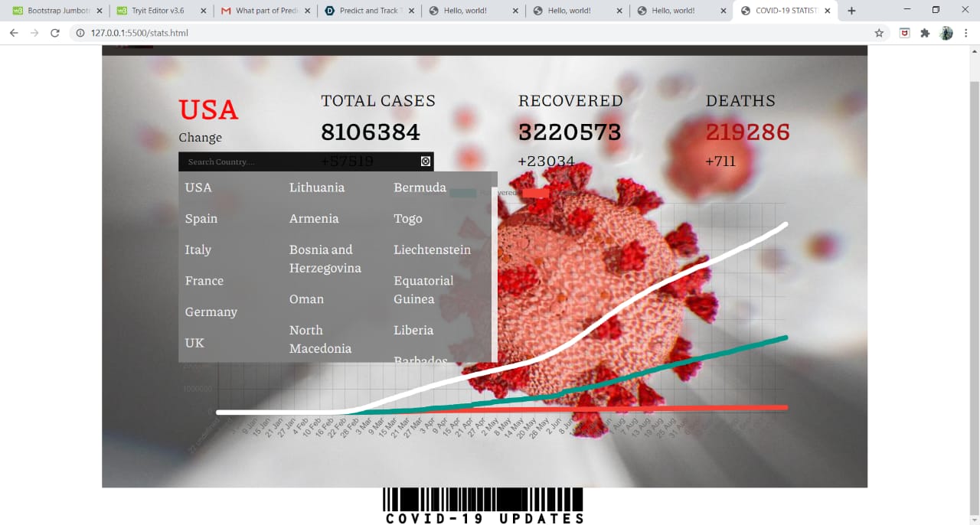Image resolution: width=980 pixels, height=525 pixels.
Task: Switch to the Predict and Track tab
Action: tap(369, 11)
